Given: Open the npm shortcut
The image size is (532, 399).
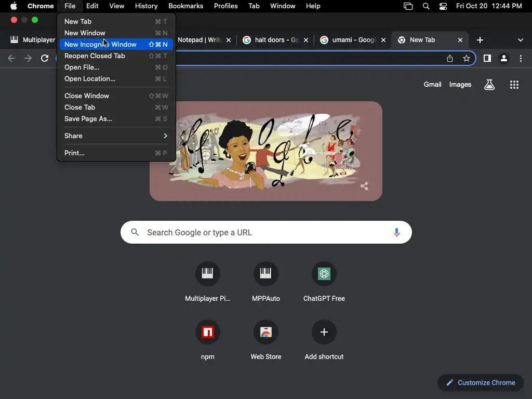Looking at the screenshot, I should 208,340.
